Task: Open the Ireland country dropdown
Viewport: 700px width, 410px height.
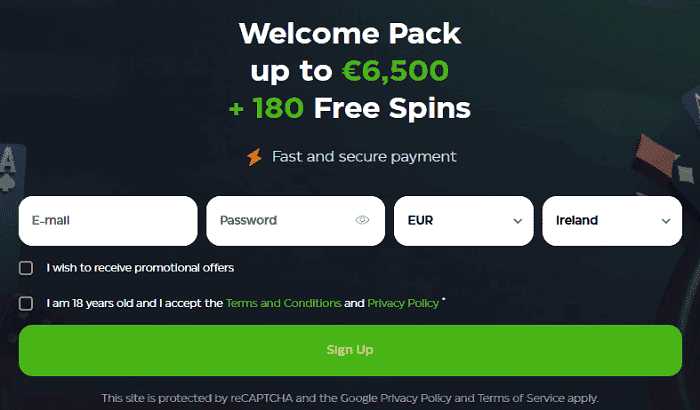Action: click(x=607, y=221)
